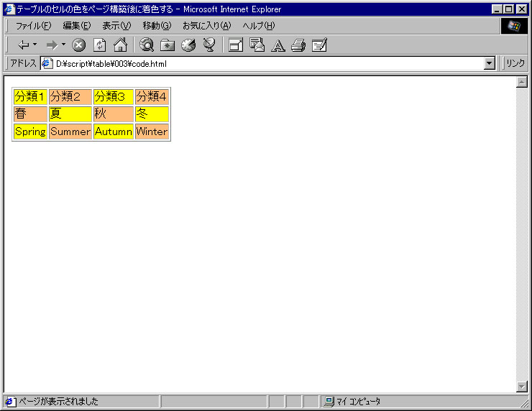Open the 編集(E) menu
Screen dimensions: 532x411
[x=77, y=26]
